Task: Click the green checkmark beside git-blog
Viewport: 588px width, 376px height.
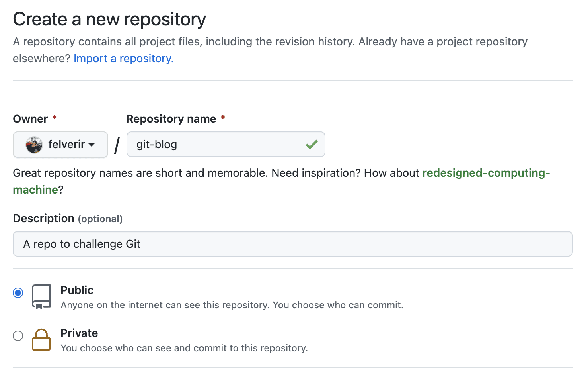Action: [x=312, y=144]
